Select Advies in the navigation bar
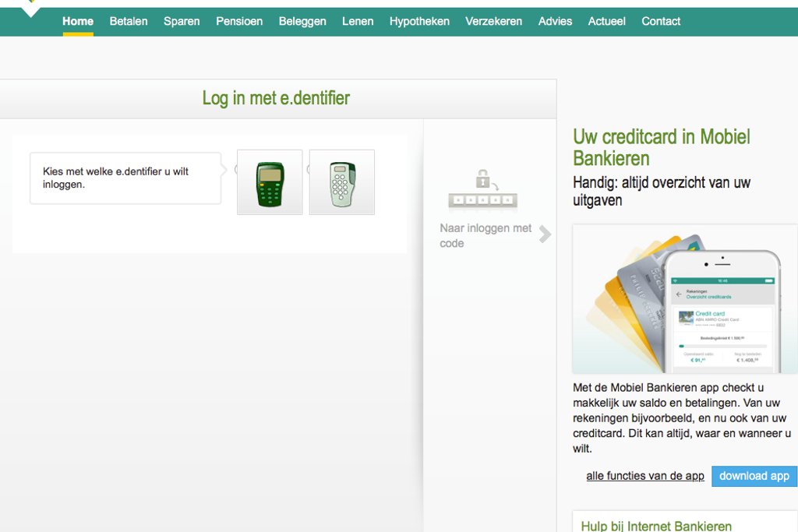 point(555,22)
